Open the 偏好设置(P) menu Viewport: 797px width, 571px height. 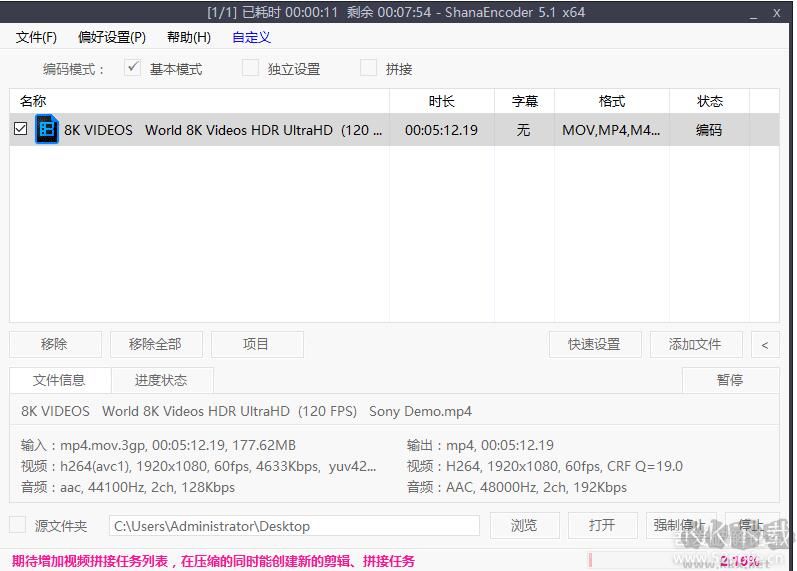(x=112, y=37)
